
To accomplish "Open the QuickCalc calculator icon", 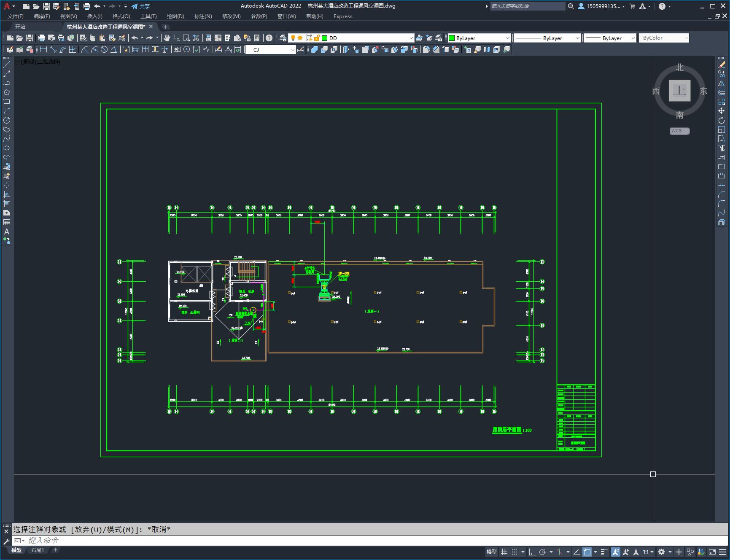I will tap(257, 38).
